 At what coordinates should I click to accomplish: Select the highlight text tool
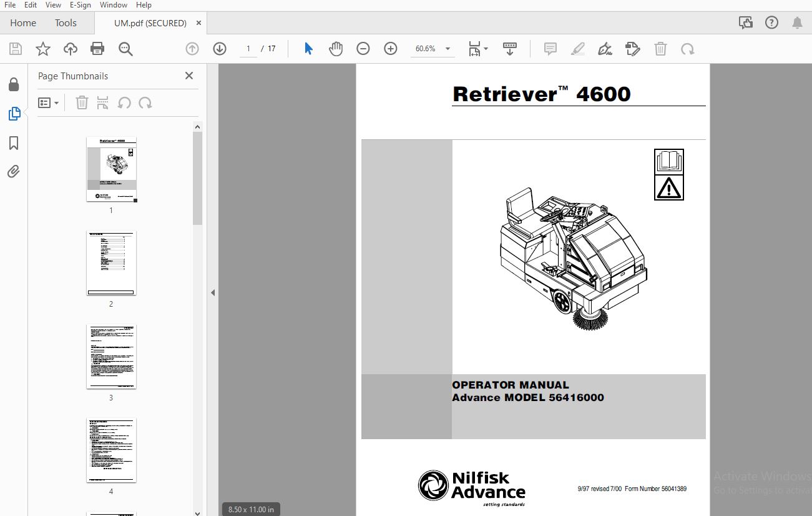coord(578,49)
